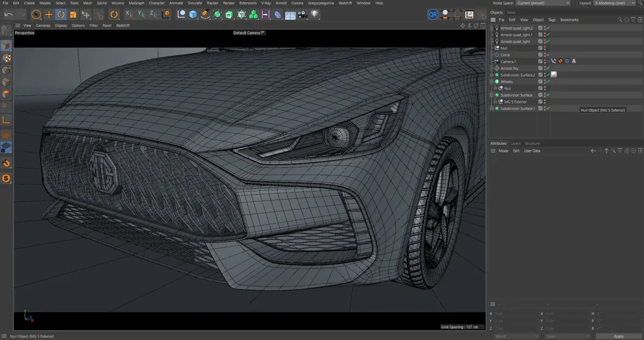Image resolution: width=644 pixels, height=340 pixels.
Task: Select the Move tool in the toolbar
Action: (x=49, y=14)
